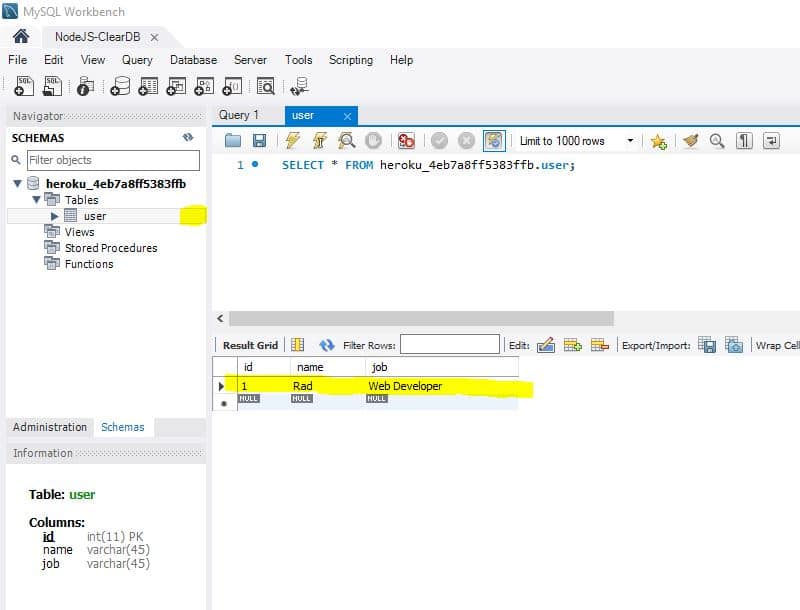Toggle form editor grid icon beside Result Grid

click(297, 345)
